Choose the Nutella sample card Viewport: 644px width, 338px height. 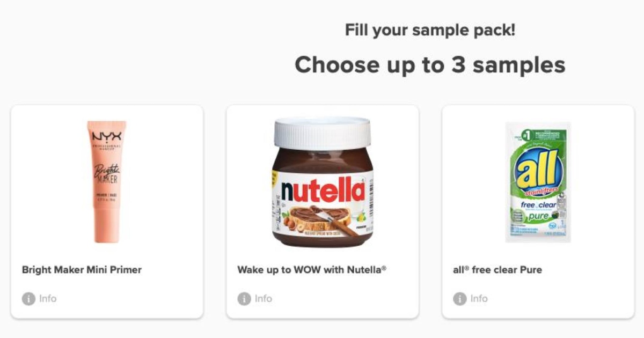323,212
